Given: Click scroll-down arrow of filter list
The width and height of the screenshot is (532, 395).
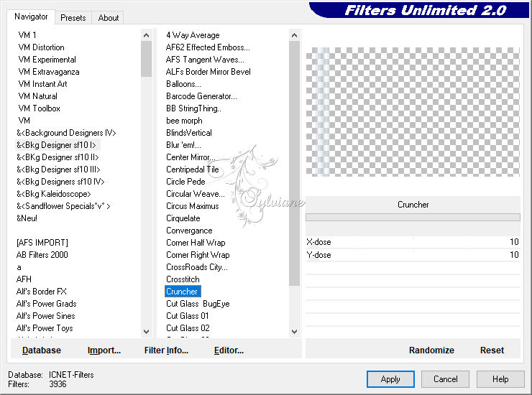Looking at the screenshot, I should coord(295,332).
